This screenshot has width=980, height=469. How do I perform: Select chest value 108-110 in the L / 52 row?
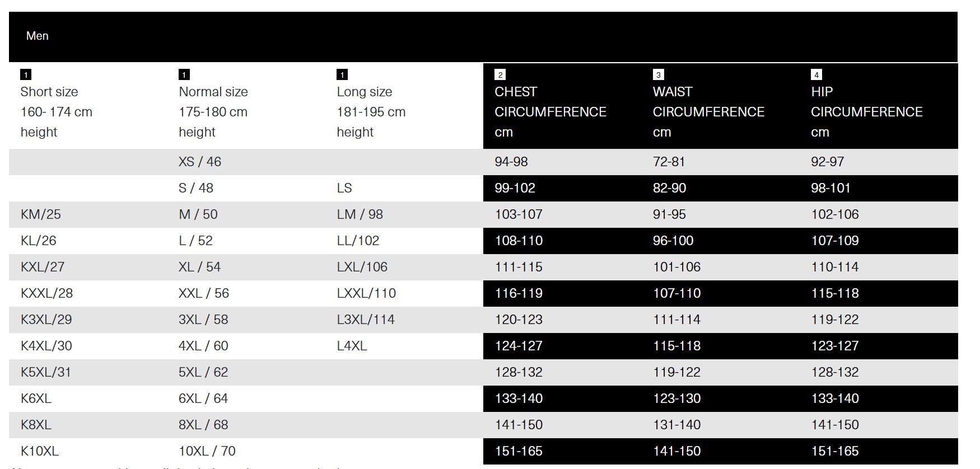[x=519, y=241]
